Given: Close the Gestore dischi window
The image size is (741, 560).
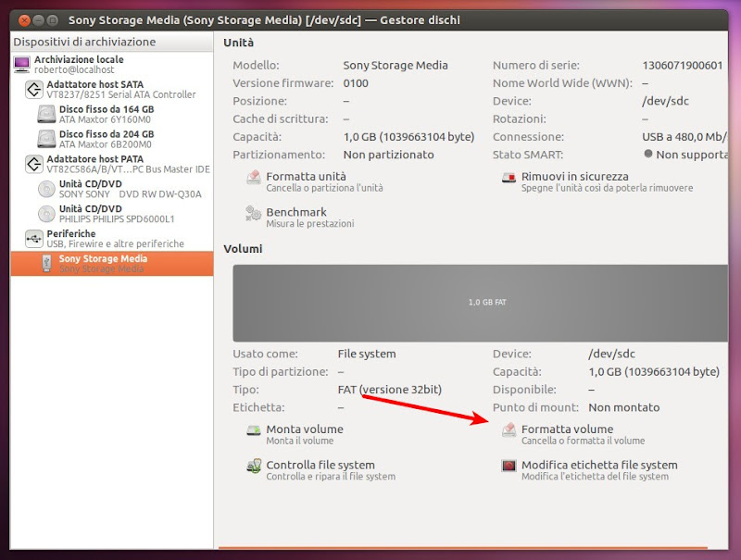Looking at the screenshot, I should point(24,20).
